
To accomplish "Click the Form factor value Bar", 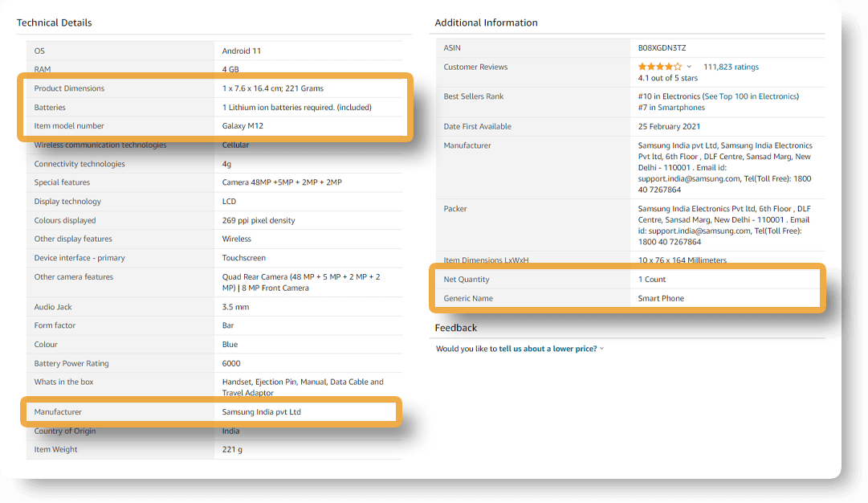I will (x=228, y=325).
